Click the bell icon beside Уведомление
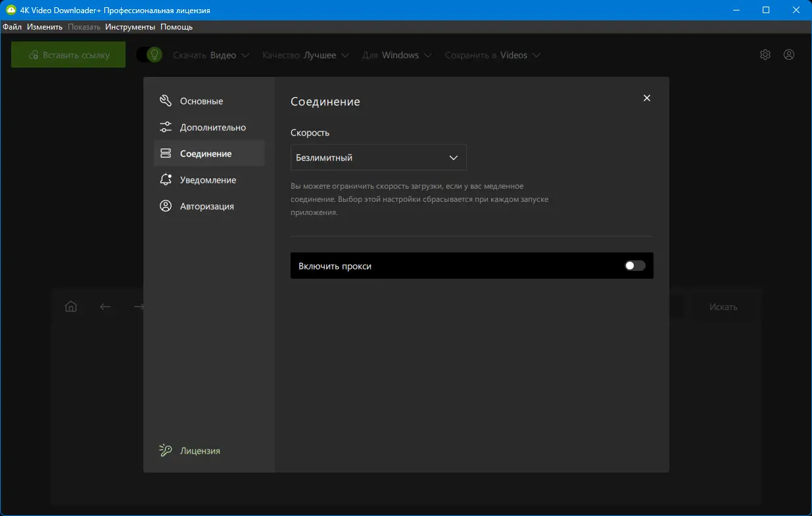 (x=166, y=180)
